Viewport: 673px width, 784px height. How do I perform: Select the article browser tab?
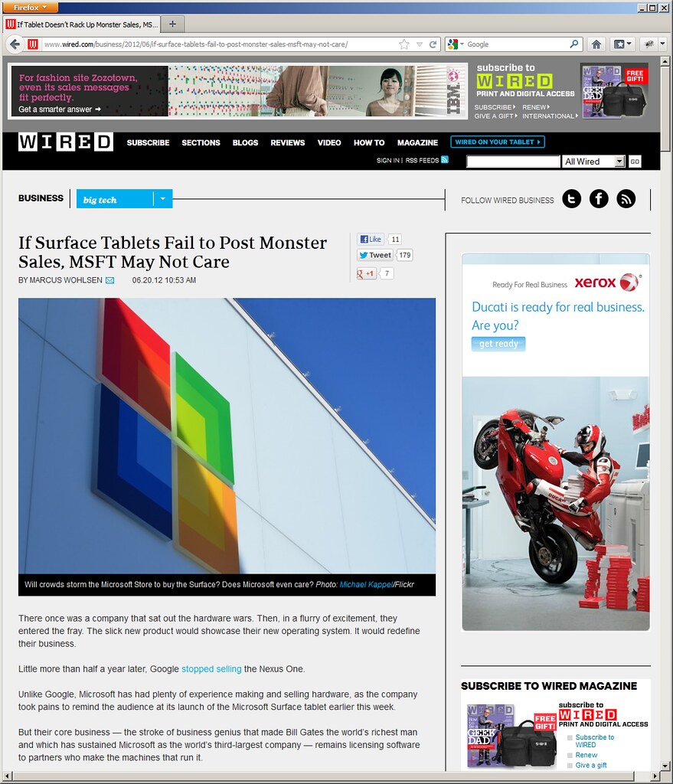pyautogui.click(x=83, y=24)
